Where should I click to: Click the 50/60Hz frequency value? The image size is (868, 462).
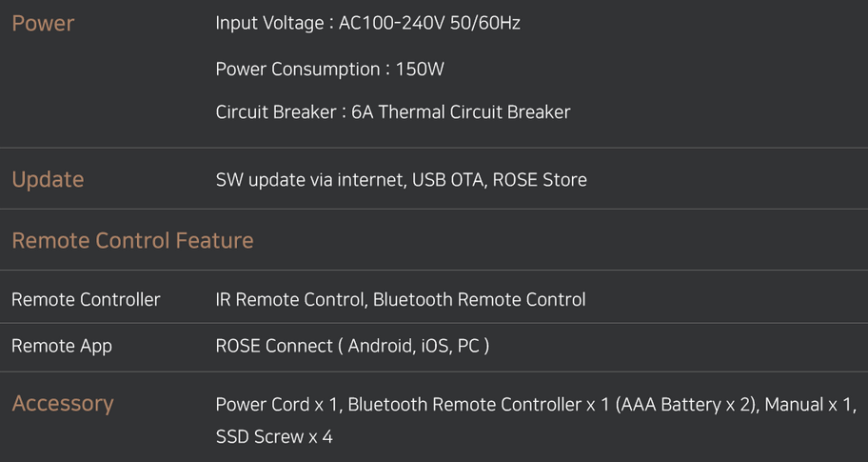[485, 23]
